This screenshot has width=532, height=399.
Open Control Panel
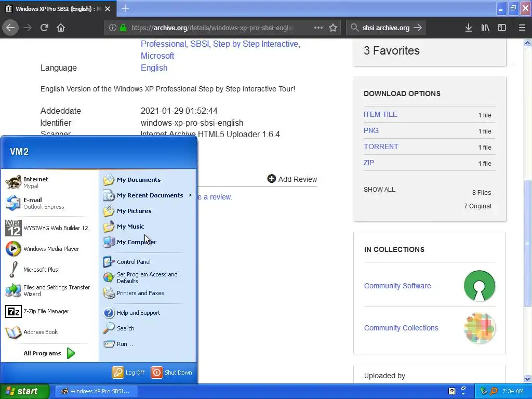(148, 262)
